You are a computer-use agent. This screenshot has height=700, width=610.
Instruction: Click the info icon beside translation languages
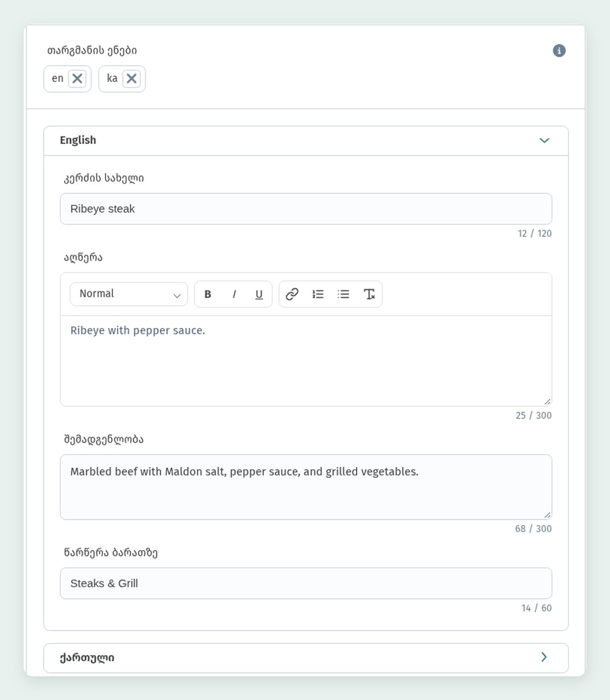(559, 51)
